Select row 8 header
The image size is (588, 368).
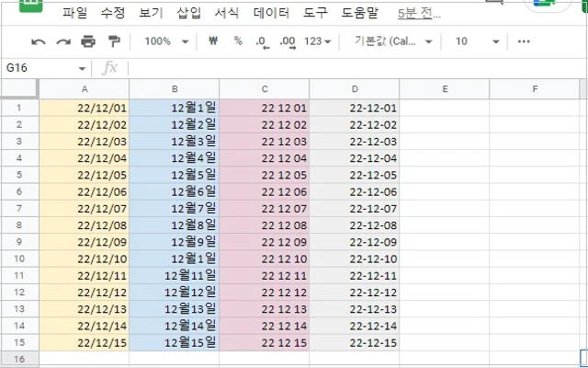(19, 225)
